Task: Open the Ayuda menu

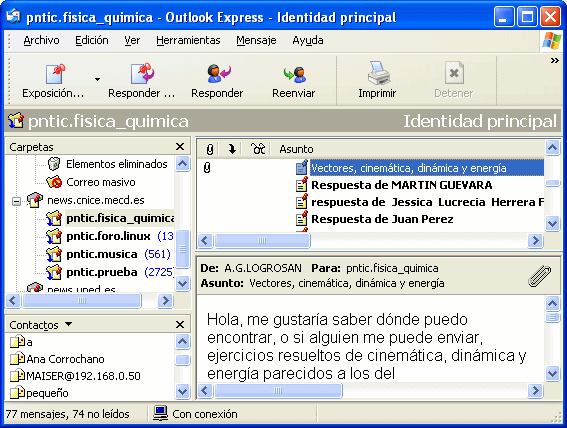Action: tap(308, 40)
